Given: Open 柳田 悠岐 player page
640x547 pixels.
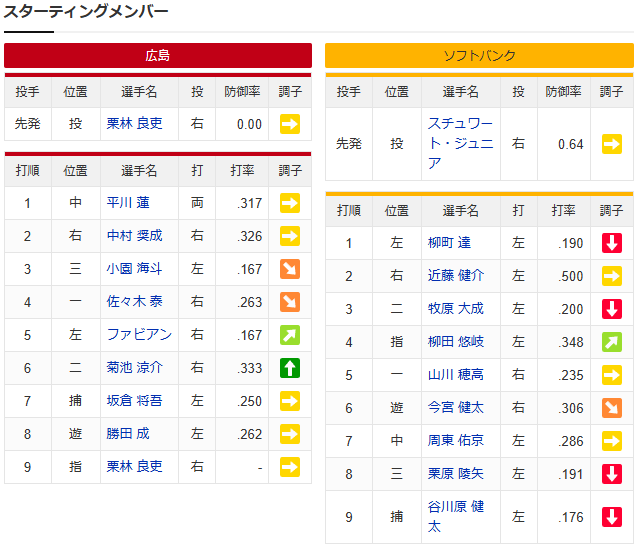Looking at the screenshot, I should (x=456, y=342).
